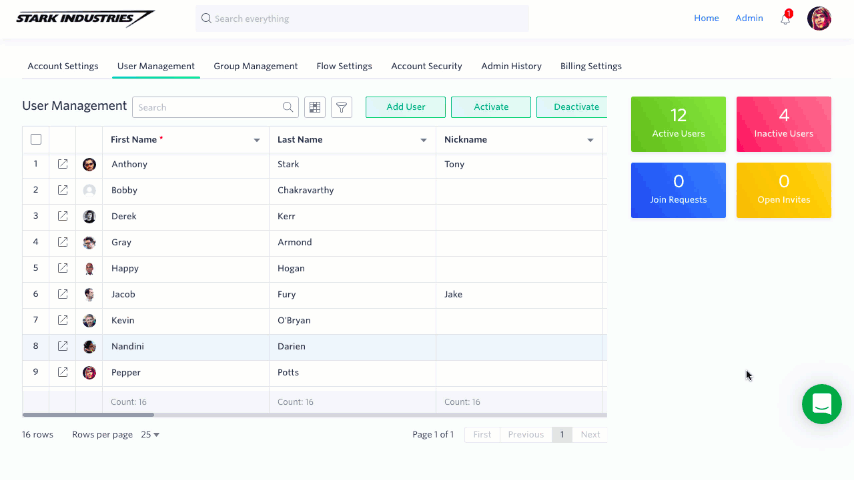Open the Account Security tab
Viewport: 854px width, 480px height.
[426, 66]
